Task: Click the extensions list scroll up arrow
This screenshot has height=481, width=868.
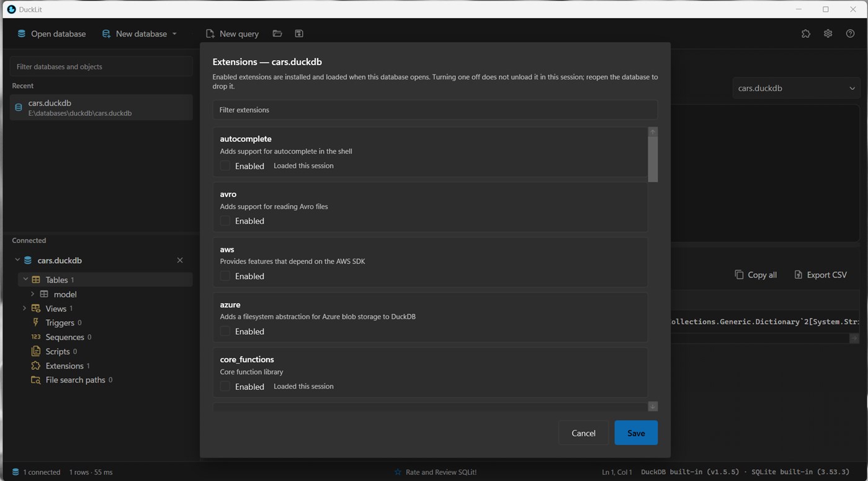Action: pos(653,131)
